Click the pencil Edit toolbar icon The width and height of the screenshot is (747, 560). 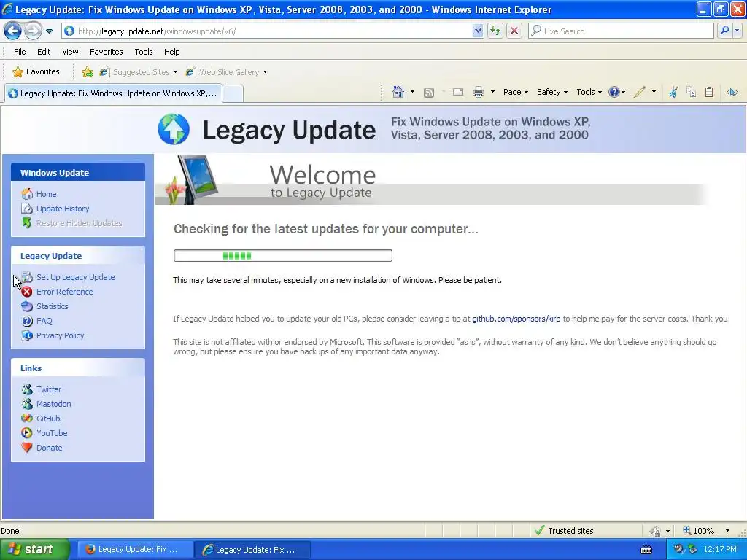pyautogui.click(x=639, y=92)
